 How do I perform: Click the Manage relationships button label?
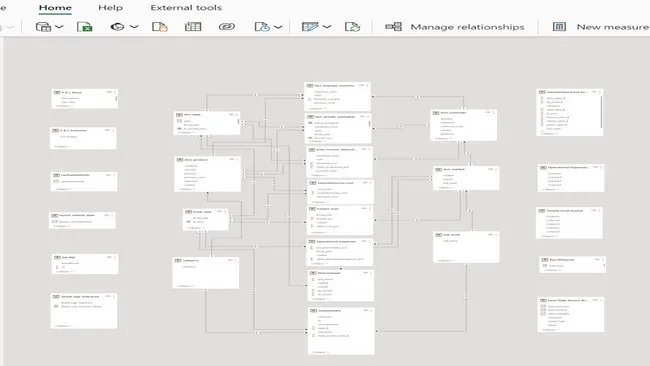pyautogui.click(x=467, y=27)
